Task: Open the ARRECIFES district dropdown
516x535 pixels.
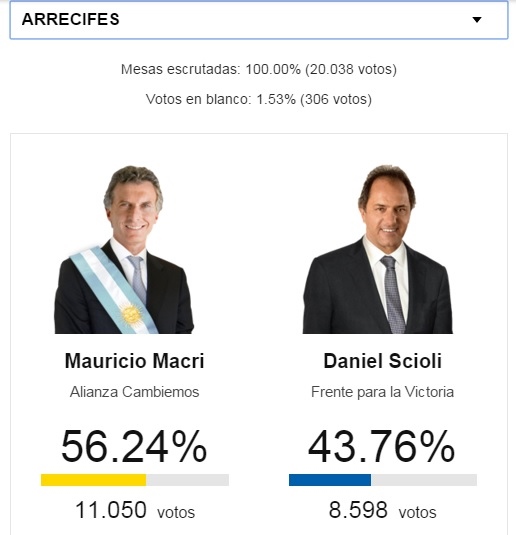Action: pos(259,19)
